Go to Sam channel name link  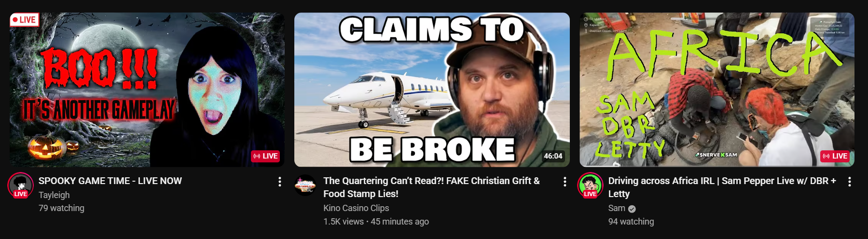pyautogui.click(x=617, y=208)
